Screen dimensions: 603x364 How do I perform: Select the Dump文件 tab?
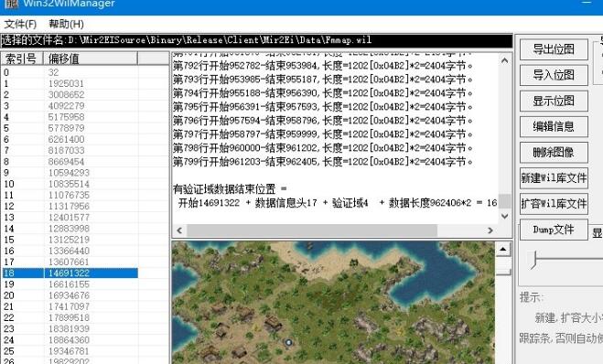pos(554,230)
